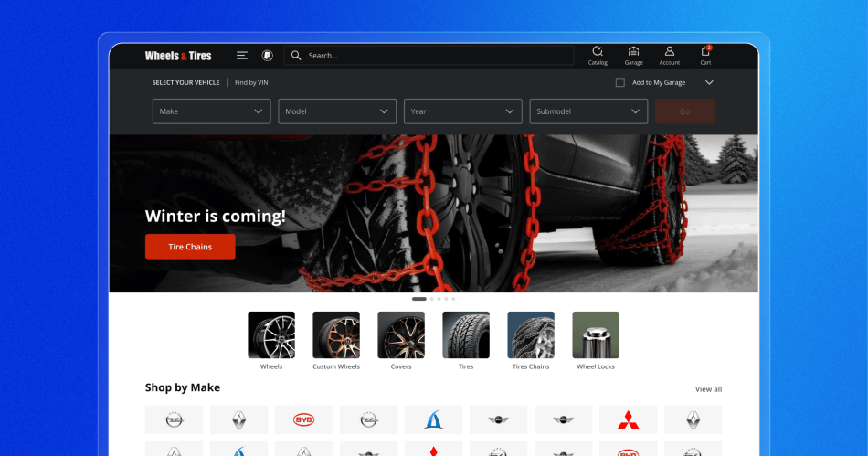Open the Tires Chains category thumbnail
This screenshot has width=868, height=456.
(531, 334)
